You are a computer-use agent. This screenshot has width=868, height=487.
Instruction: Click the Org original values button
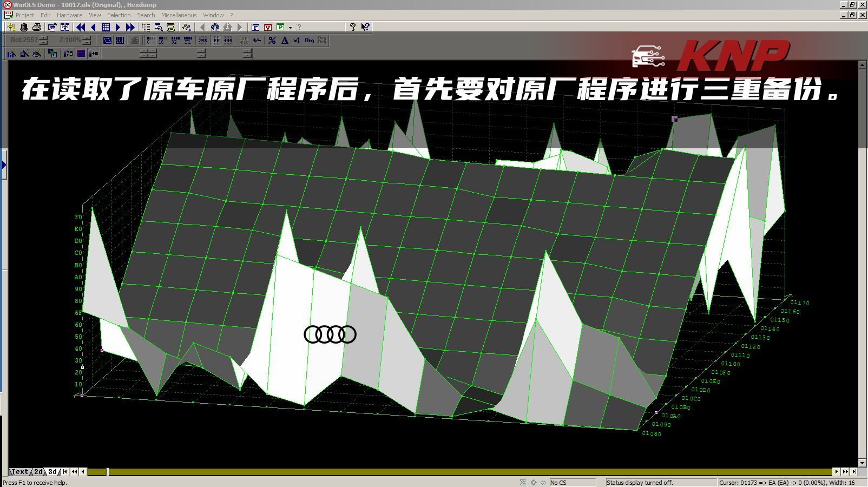point(309,40)
